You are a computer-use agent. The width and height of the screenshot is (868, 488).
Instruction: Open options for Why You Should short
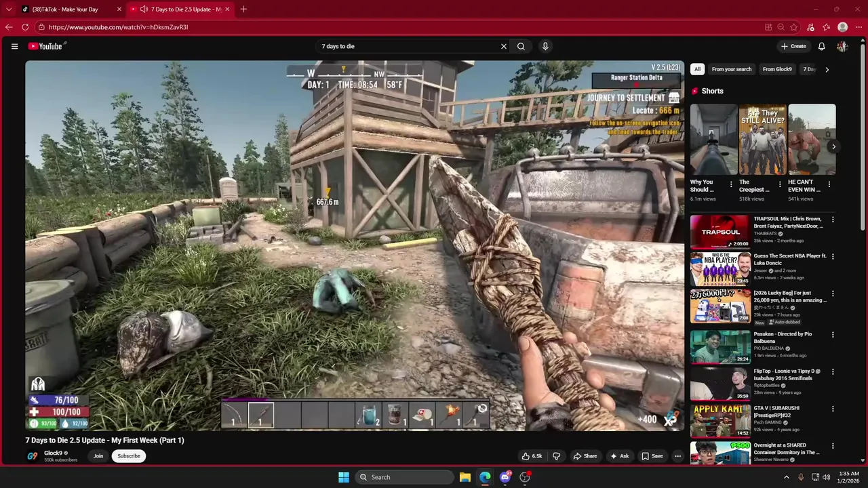pyautogui.click(x=731, y=184)
